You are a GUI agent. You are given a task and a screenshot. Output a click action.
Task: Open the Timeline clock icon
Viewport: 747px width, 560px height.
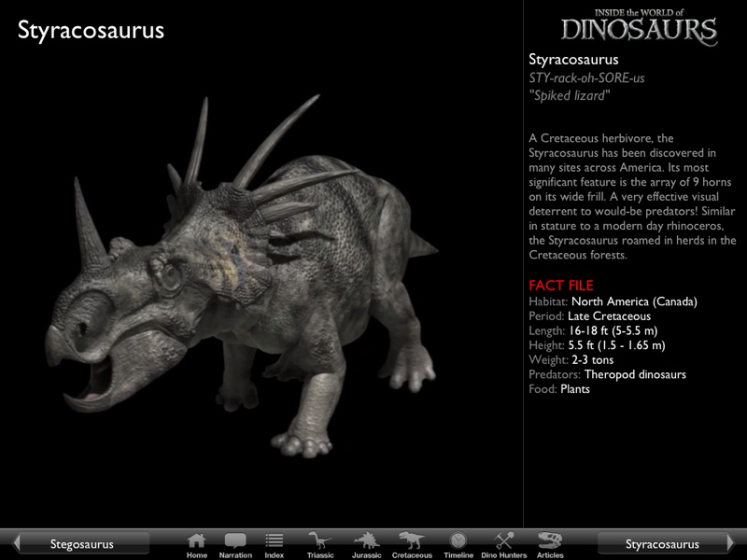pyautogui.click(x=458, y=545)
